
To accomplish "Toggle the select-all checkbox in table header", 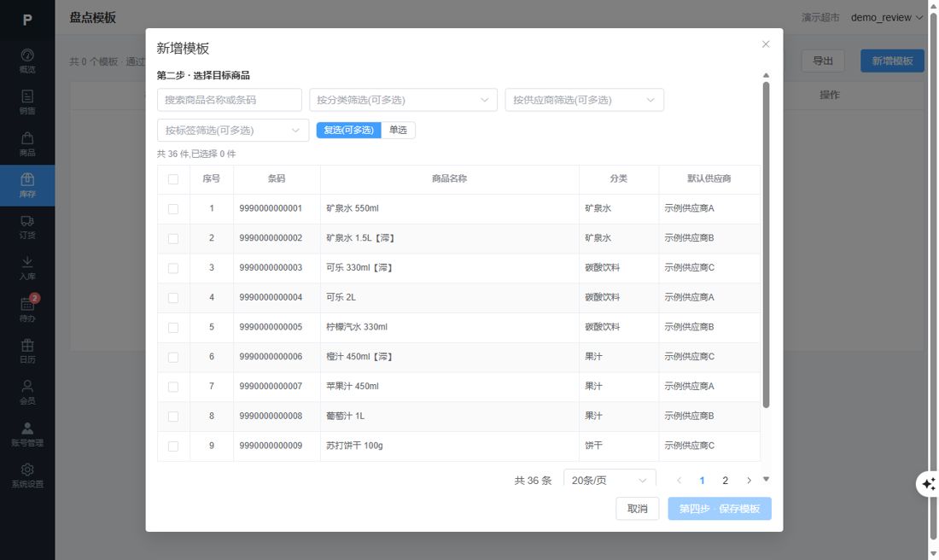I will 173,179.
